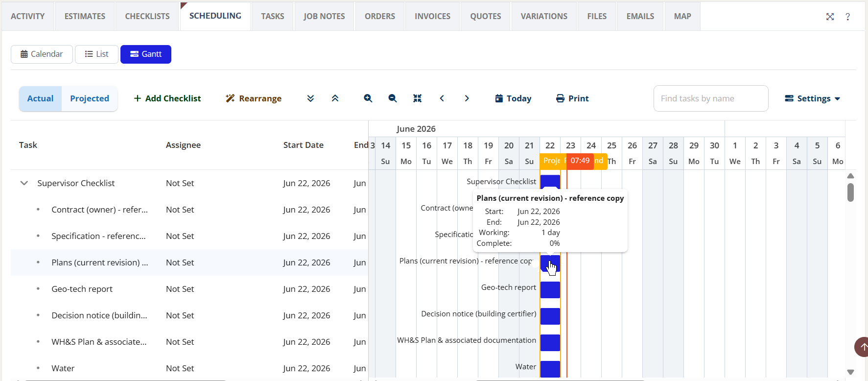Image resolution: width=868 pixels, height=381 pixels.
Task: Click the fit-to-screen zoom icon
Action: (417, 98)
